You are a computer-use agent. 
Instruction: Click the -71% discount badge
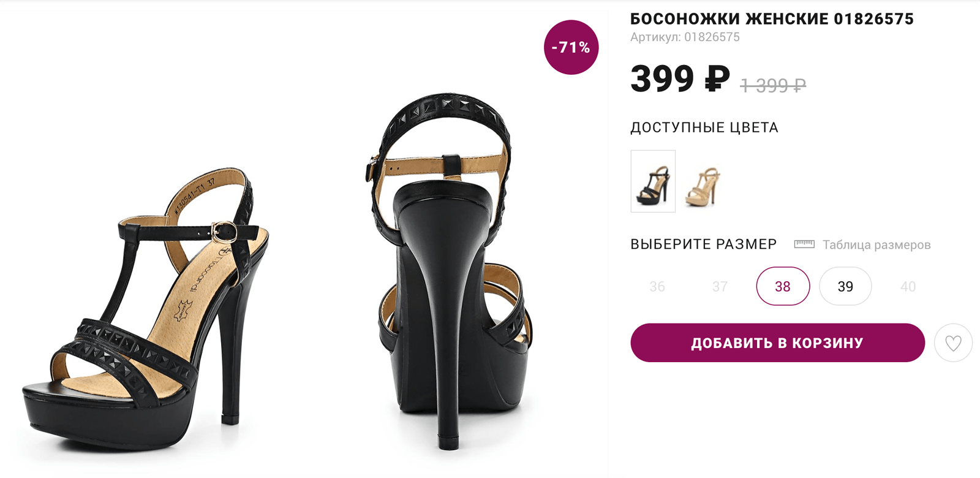(x=571, y=47)
